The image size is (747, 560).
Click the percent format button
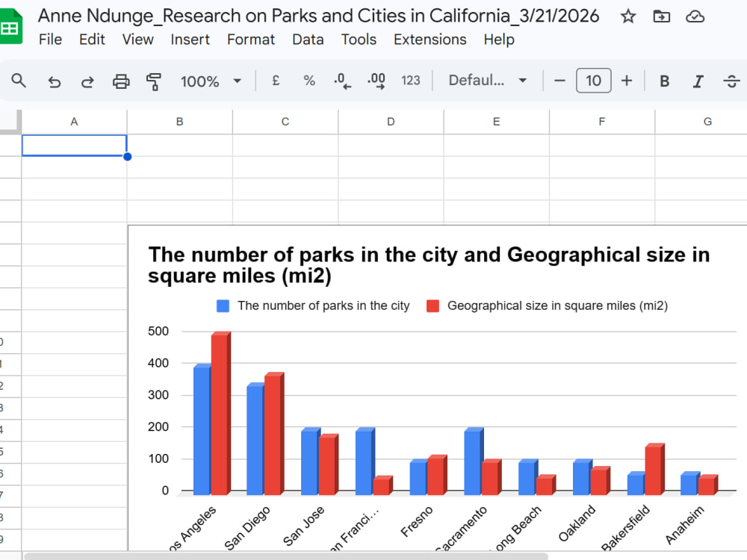(309, 81)
